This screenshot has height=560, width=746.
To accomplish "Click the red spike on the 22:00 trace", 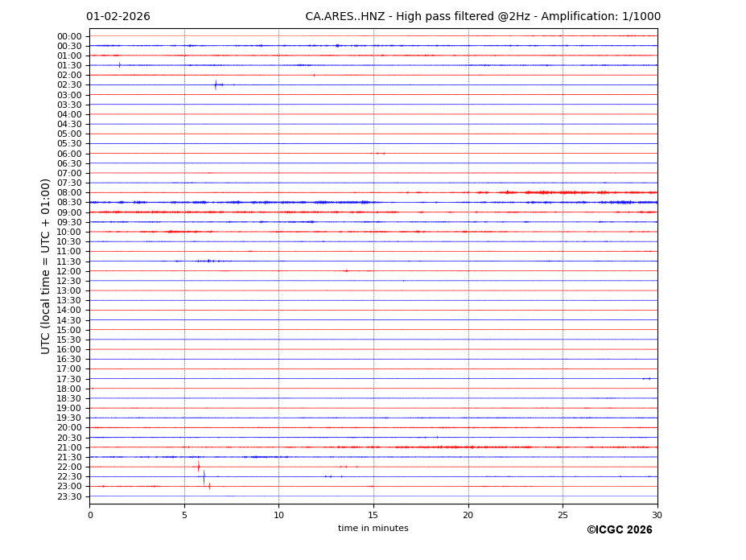I will [199, 467].
